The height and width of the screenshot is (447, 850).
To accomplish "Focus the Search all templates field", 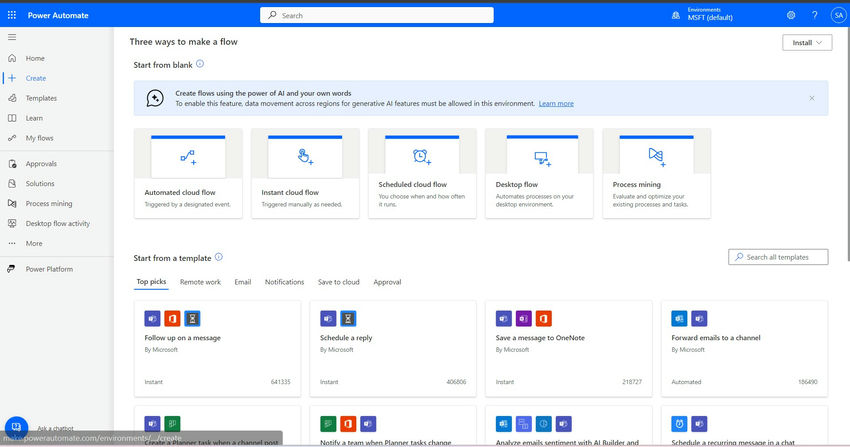I will 778,257.
